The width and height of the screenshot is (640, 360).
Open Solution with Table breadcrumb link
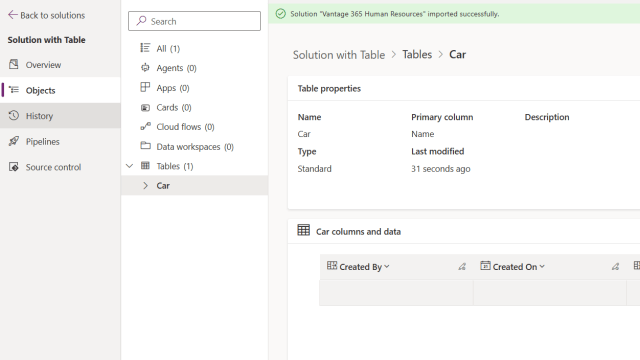click(x=339, y=55)
